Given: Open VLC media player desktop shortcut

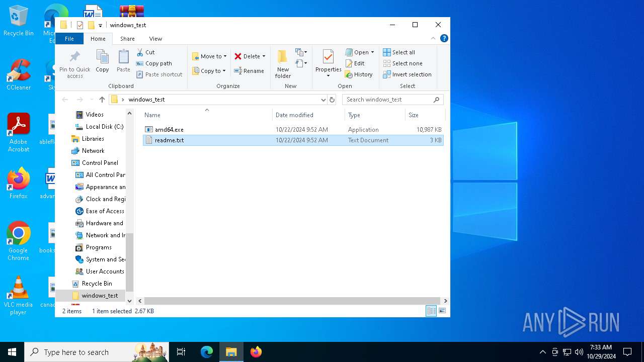Looking at the screenshot, I should pyautogui.click(x=19, y=296).
